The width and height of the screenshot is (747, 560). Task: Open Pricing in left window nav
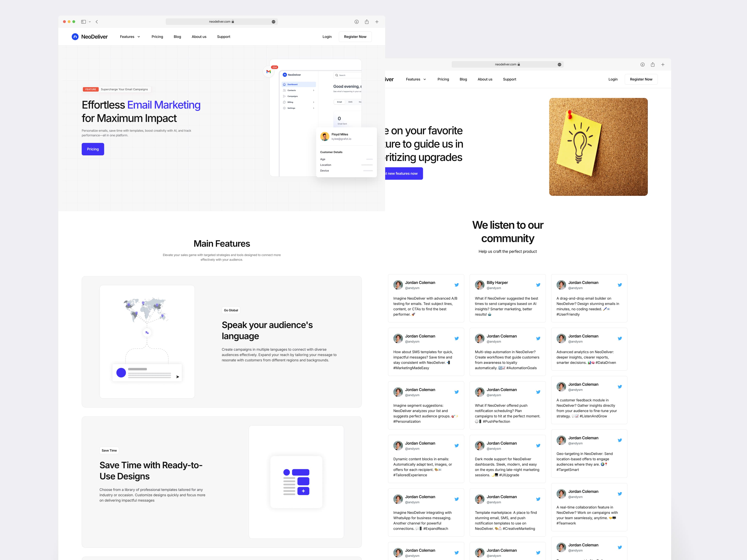coord(157,37)
